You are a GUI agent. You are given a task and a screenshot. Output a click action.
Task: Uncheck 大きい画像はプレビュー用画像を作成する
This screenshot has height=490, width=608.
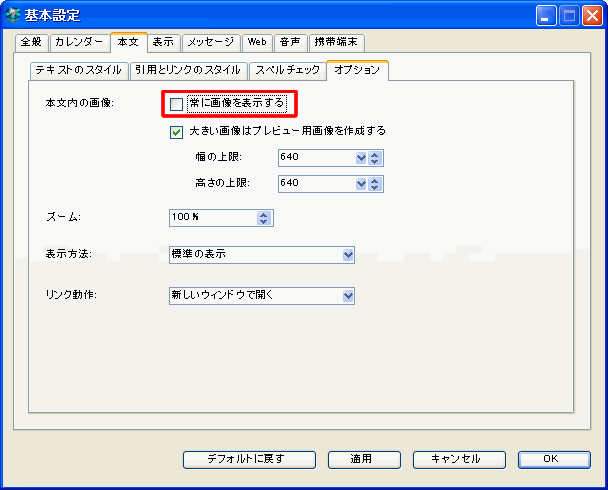click(177, 131)
